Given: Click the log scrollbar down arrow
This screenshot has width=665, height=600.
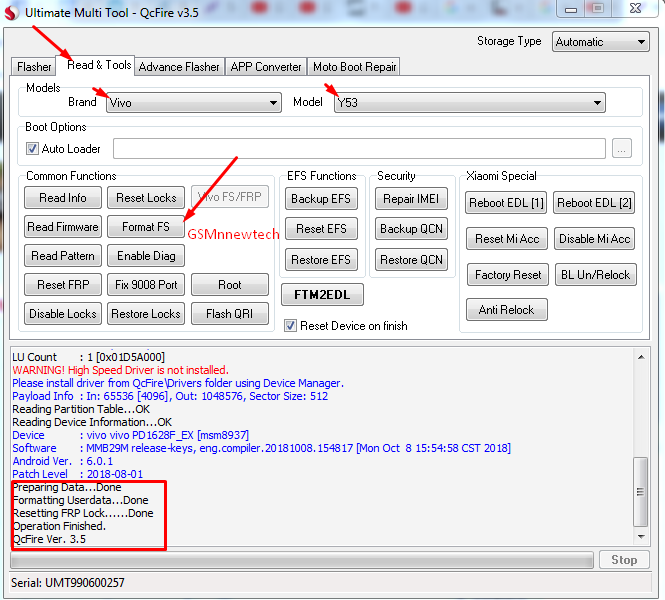Looking at the screenshot, I should (641, 537).
